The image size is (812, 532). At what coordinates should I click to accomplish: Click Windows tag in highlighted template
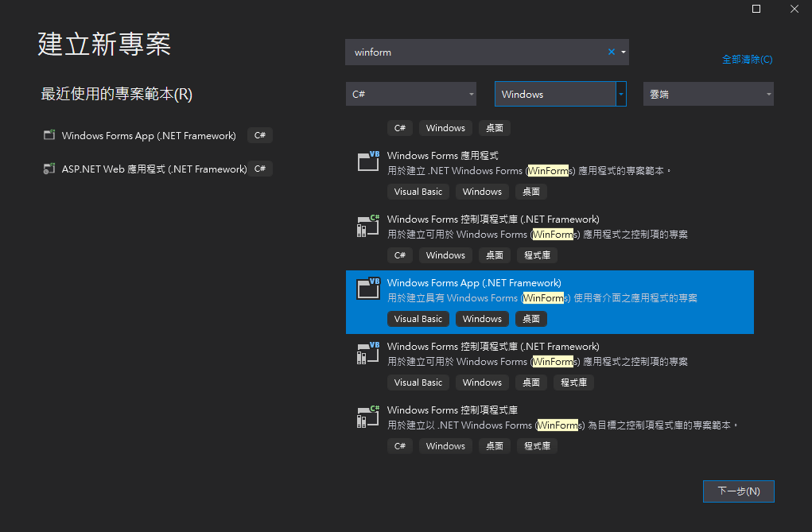(482, 319)
